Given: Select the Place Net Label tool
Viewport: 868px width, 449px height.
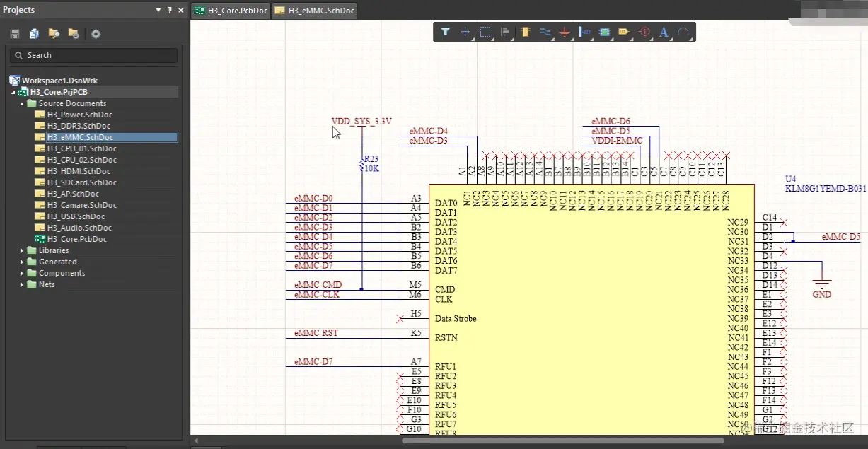Looking at the screenshot, I should click(x=623, y=32).
